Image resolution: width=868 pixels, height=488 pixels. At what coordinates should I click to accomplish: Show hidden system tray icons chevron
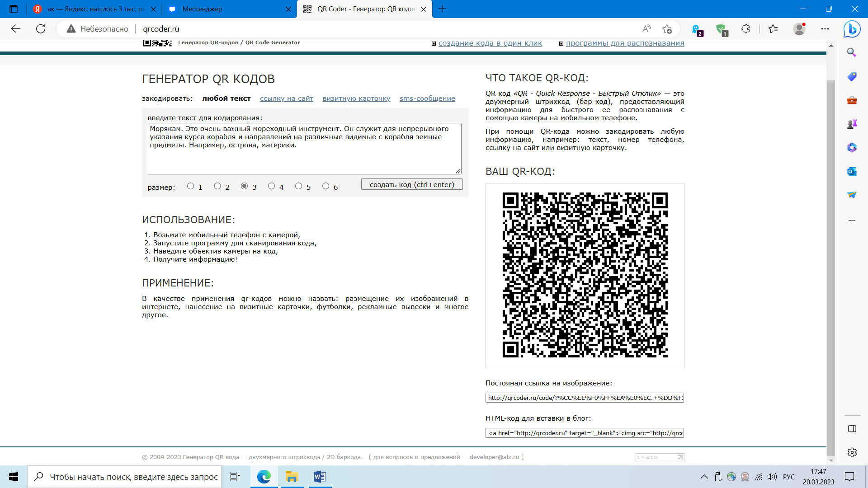click(x=704, y=477)
